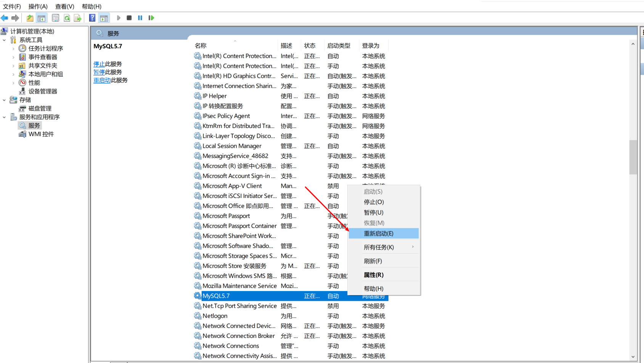The image size is (644, 363).
Task: Click gear icon beside Local Session Manager
Action: pos(198,146)
